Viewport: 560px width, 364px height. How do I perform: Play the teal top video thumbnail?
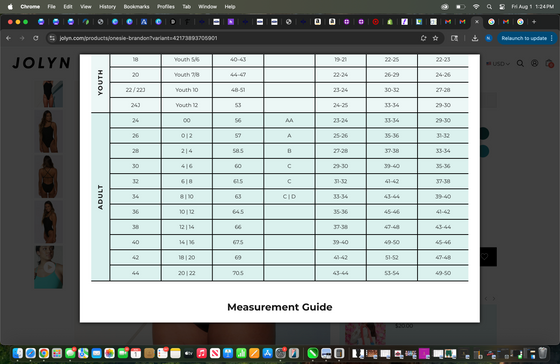pos(49,267)
